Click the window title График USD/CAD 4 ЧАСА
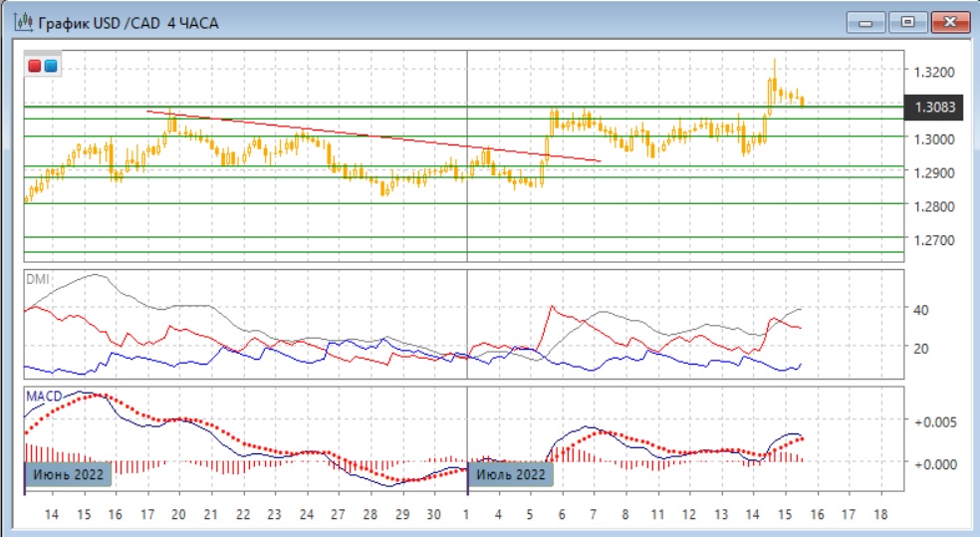Image resolution: width=980 pixels, height=537 pixels. (x=128, y=24)
